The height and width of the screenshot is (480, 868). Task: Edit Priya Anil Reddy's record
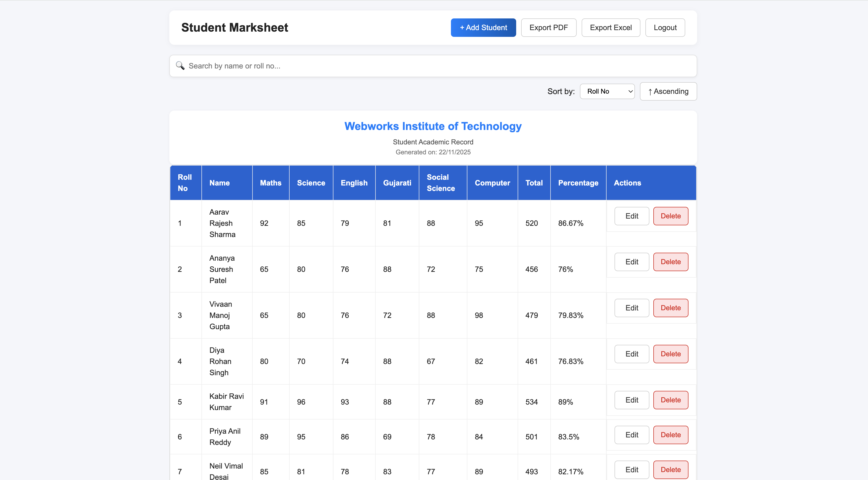631,435
